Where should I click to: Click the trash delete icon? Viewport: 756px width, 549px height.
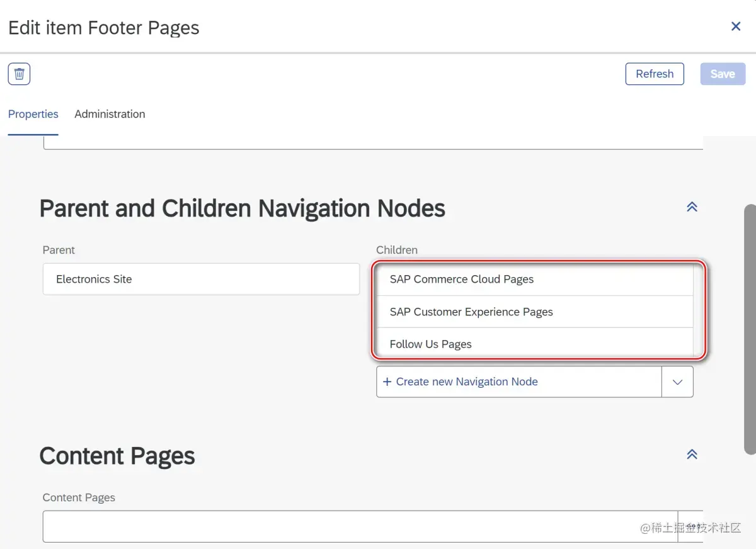click(20, 74)
